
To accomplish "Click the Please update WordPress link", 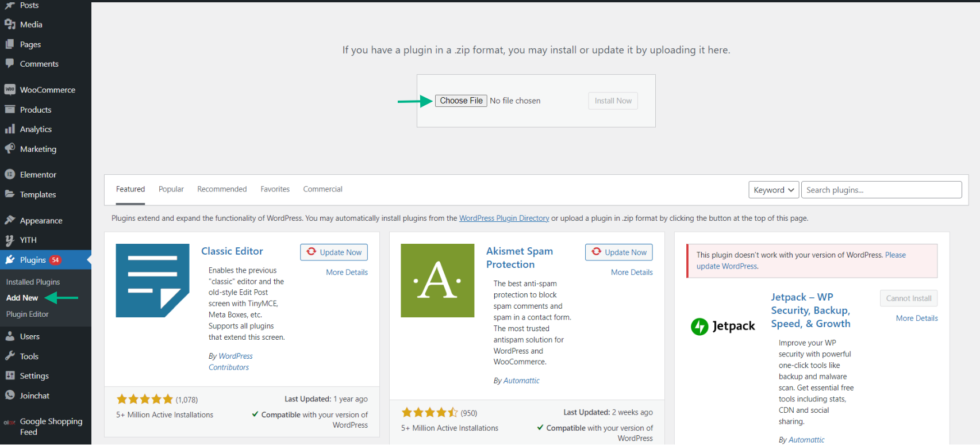I will coord(801,260).
